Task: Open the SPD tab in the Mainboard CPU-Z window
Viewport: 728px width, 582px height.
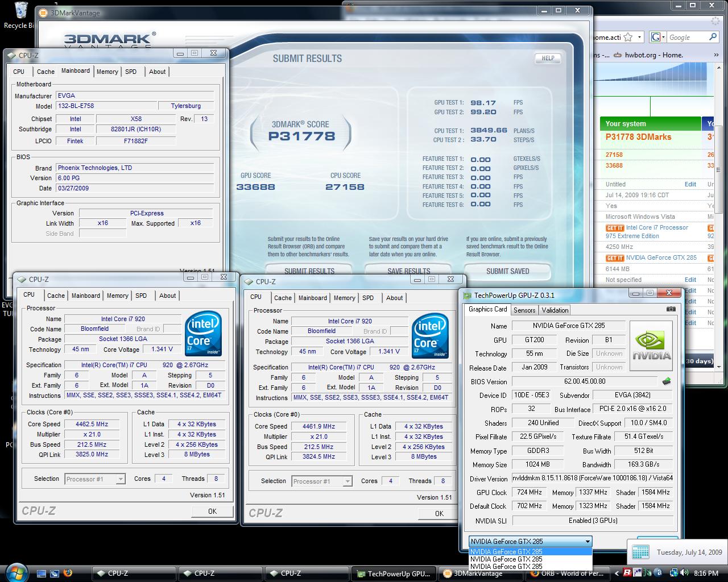Action: pos(131,72)
